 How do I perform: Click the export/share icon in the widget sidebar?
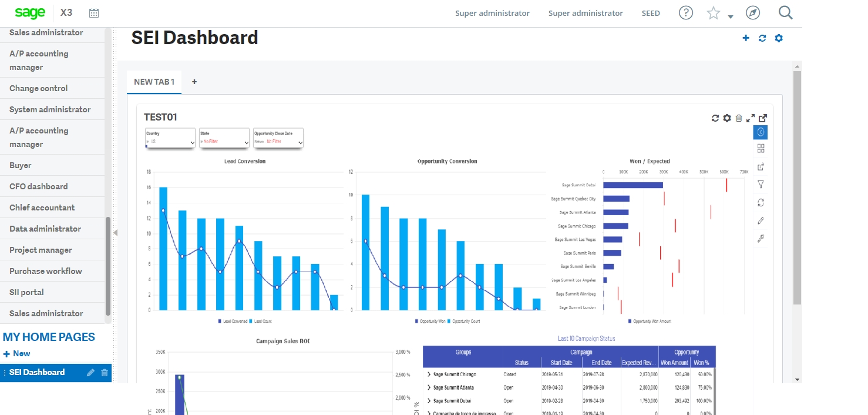(761, 166)
